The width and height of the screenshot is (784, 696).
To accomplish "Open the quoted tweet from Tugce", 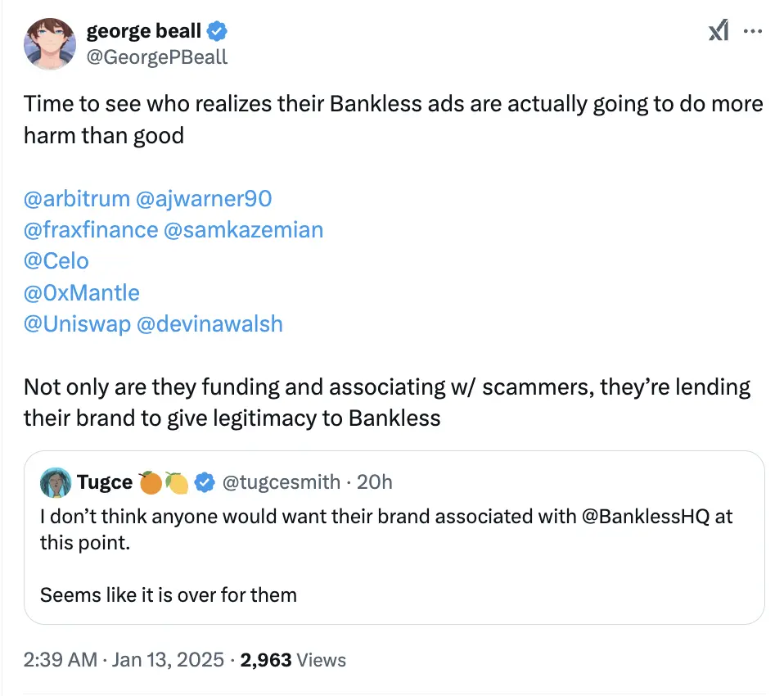I will click(393, 565).
